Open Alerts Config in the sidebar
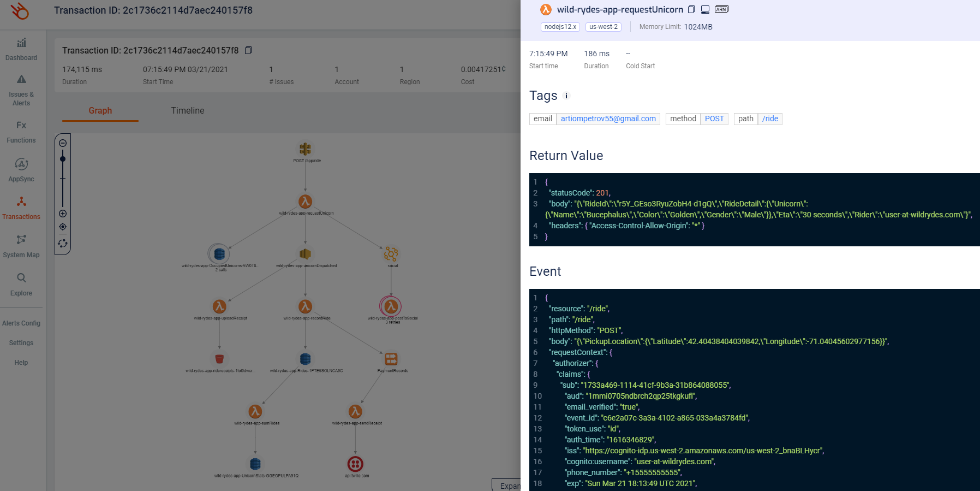The height and width of the screenshot is (491, 980). (x=21, y=323)
